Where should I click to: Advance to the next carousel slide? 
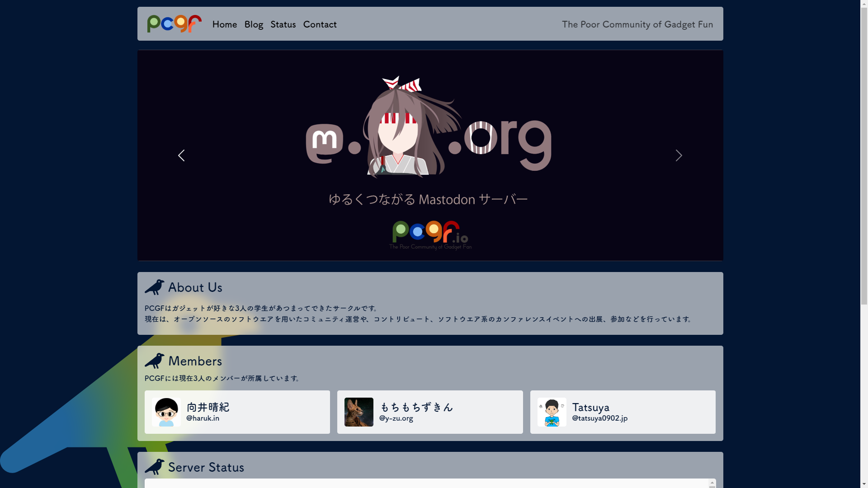pyautogui.click(x=679, y=155)
